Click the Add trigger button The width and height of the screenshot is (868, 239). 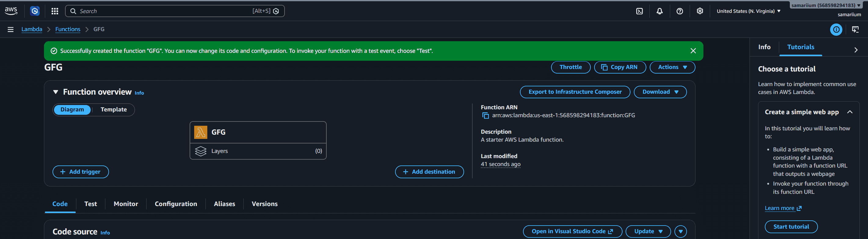tap(81, 172)
